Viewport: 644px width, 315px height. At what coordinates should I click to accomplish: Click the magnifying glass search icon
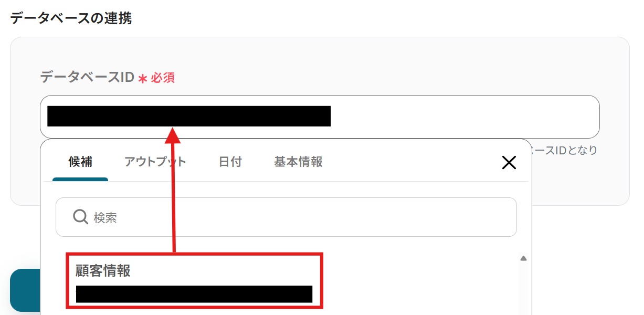80,217
